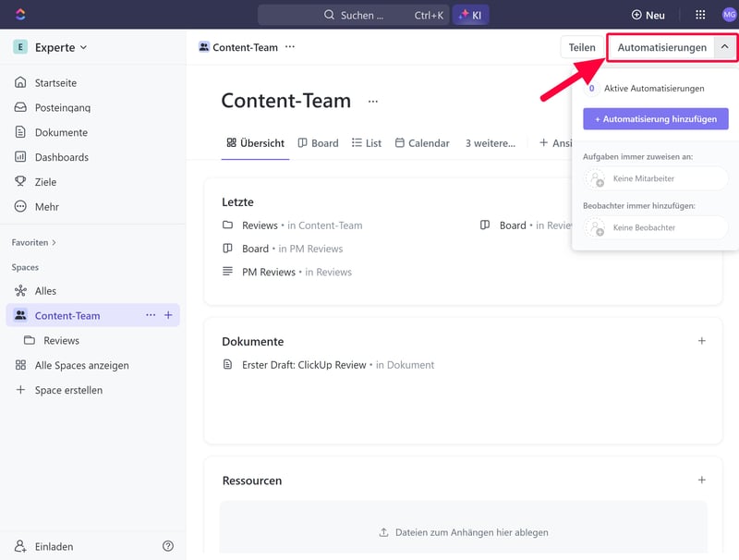The width and height of the screenshot is (739, 560).
Task: Open Erster Draft: ClickUp Review document
Action: pyautogui.click(x=304, y=365)
